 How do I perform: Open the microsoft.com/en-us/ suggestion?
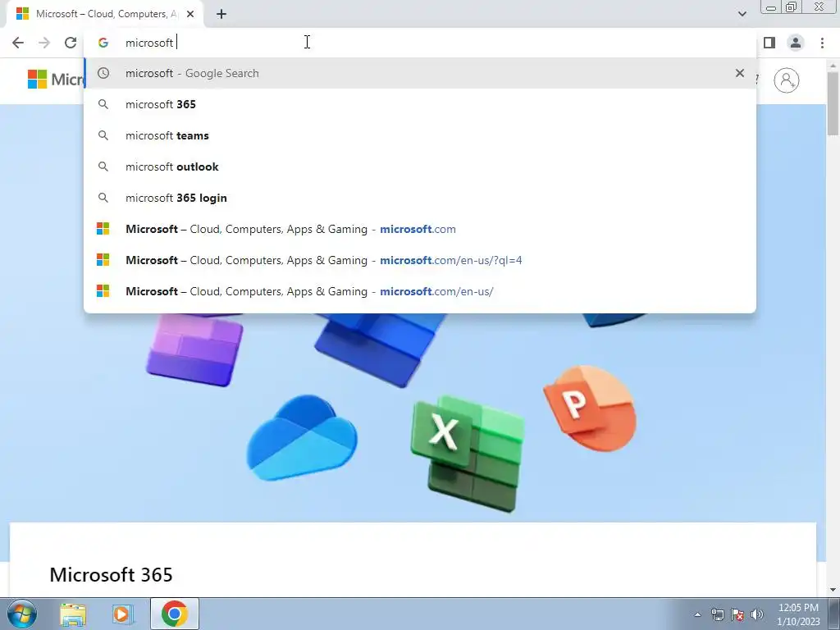(x=420, y=291)
